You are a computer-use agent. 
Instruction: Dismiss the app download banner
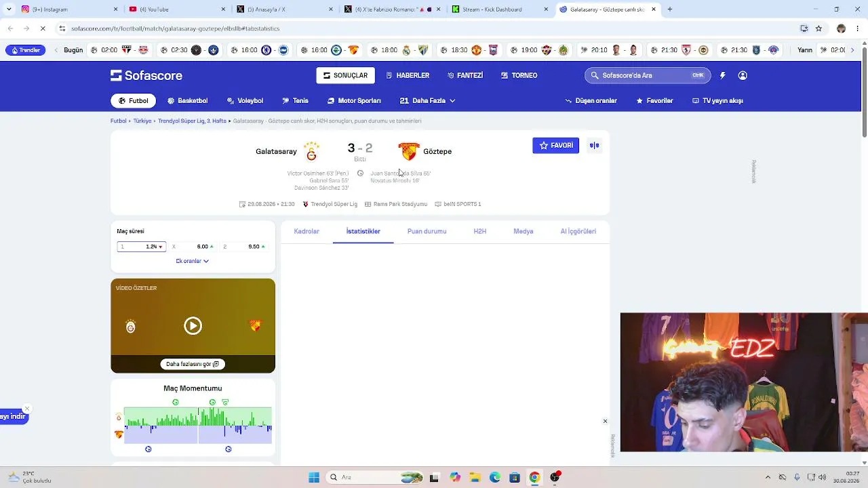point(27,409)
